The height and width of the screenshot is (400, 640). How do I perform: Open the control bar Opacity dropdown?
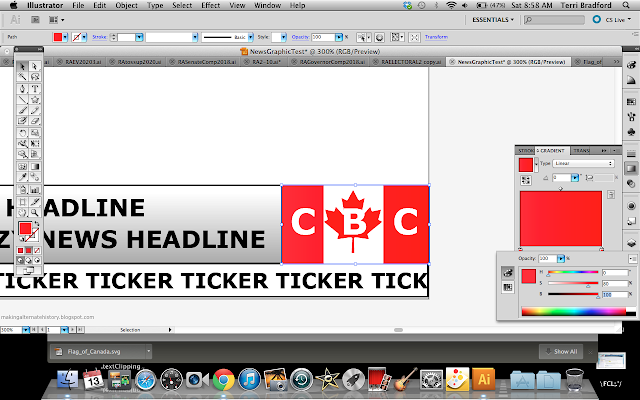pos(339,37)
